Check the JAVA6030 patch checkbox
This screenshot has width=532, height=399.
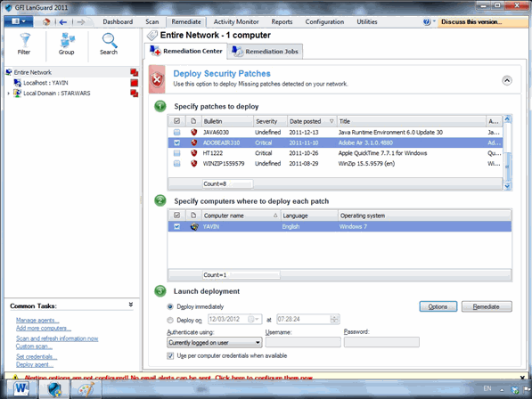pyautogui.click(x=176, y=132)
